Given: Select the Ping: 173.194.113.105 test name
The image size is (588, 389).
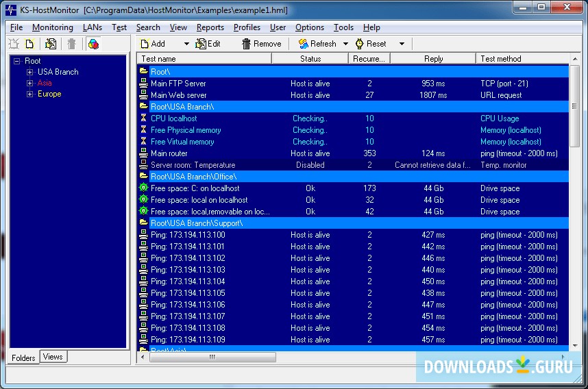Looking at the screenshot, I should click(x=188, y=293).
